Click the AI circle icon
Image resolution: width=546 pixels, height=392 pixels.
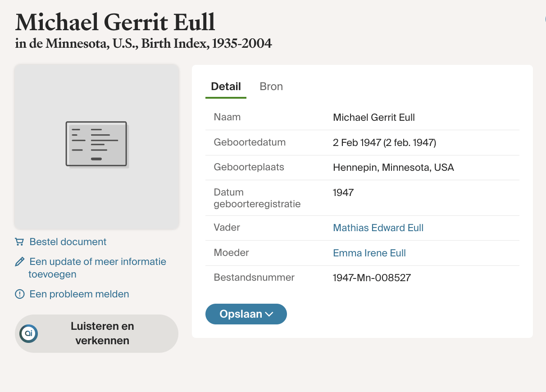pos(29,333)
